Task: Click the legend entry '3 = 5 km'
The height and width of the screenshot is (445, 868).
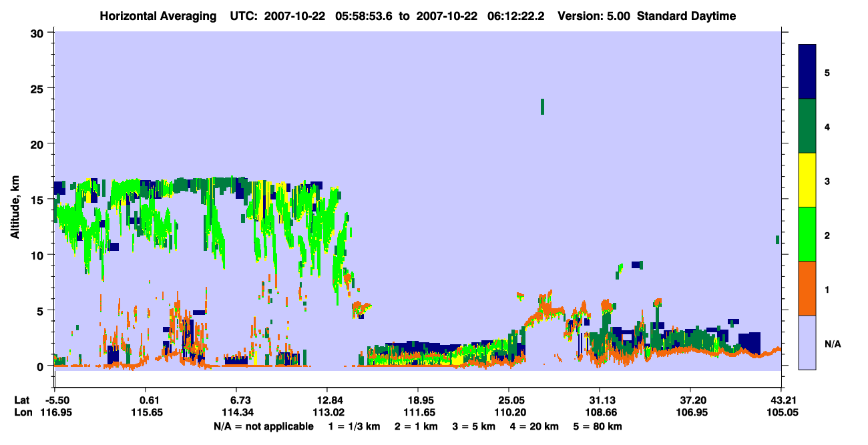Action: (473, 426)
